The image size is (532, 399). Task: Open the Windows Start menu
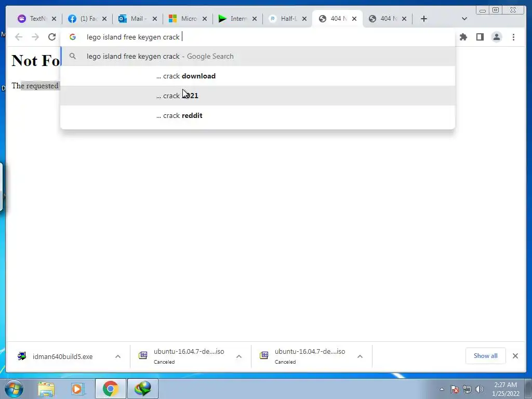coord(14,389)
